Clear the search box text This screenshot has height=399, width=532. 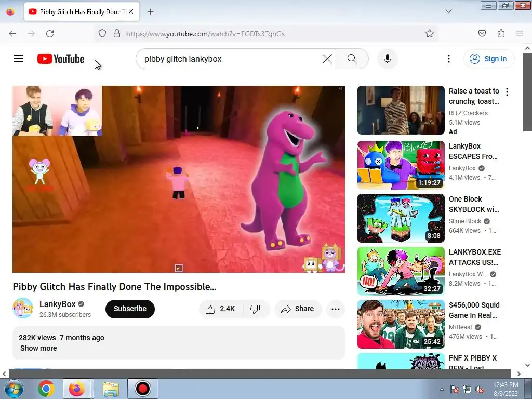[x=327, y=59]
